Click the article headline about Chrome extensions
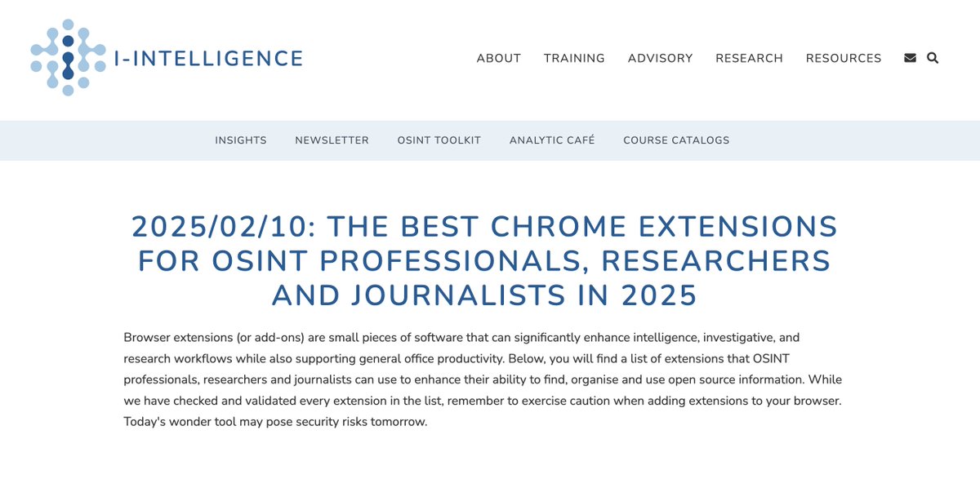The image size is (980, 479). coord(484,260)
